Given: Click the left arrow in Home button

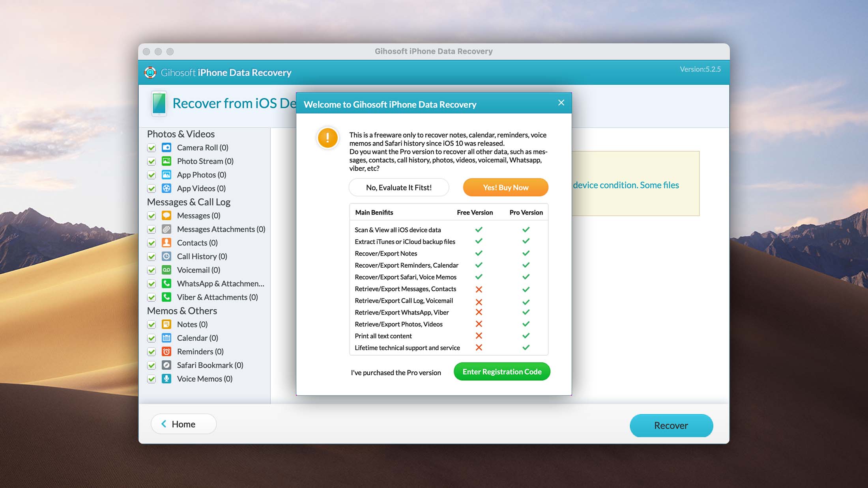Looking at the screenshot, I should (x=164, y=424).
